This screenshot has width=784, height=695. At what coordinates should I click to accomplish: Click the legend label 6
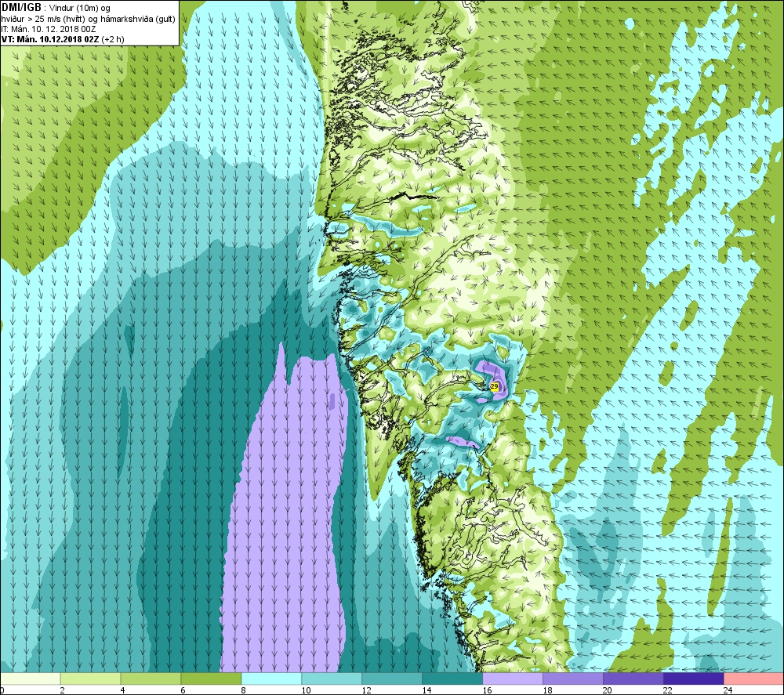coord(183,690)
